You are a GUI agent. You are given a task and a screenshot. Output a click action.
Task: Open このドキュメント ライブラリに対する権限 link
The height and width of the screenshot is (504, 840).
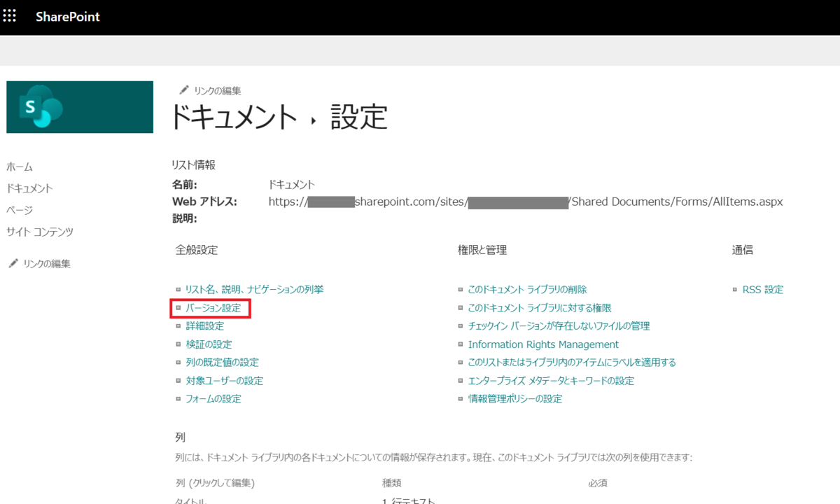[x=539, y=308]
